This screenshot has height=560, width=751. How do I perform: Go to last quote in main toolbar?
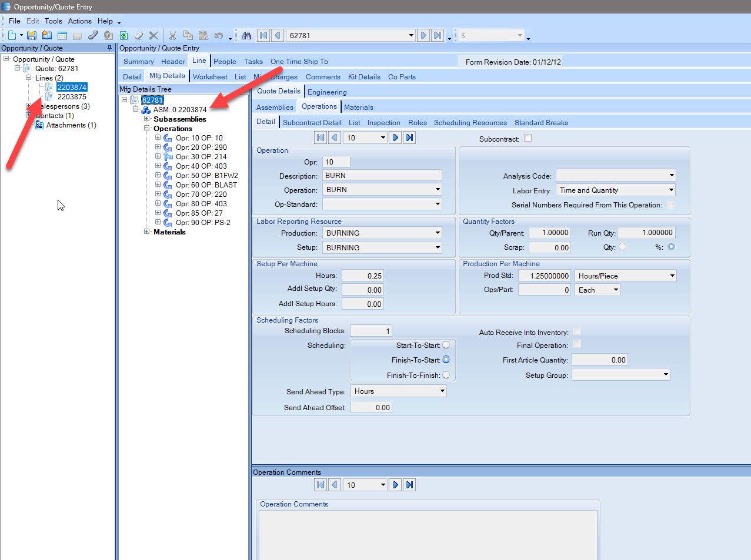coord(438,35)
